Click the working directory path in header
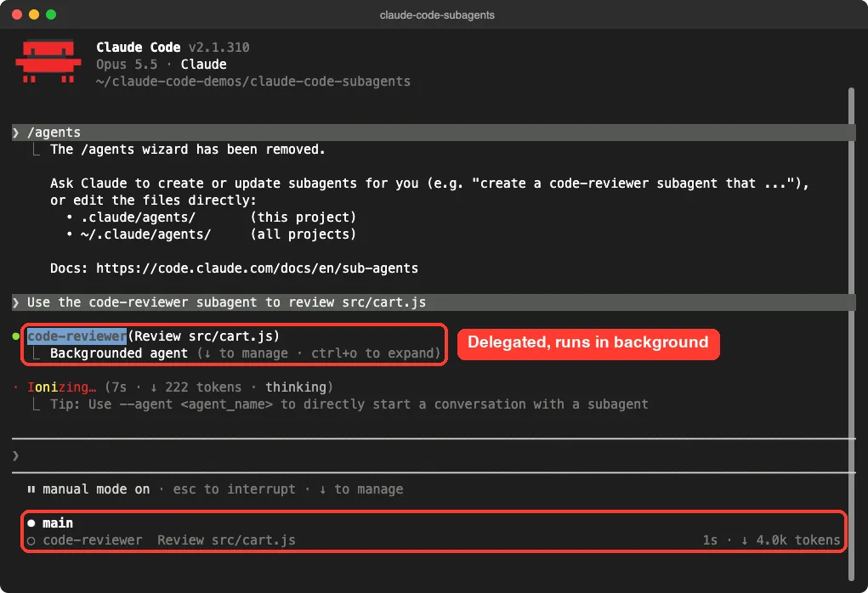The width and height of the screenshot is (868, 593). coord(253,82)
